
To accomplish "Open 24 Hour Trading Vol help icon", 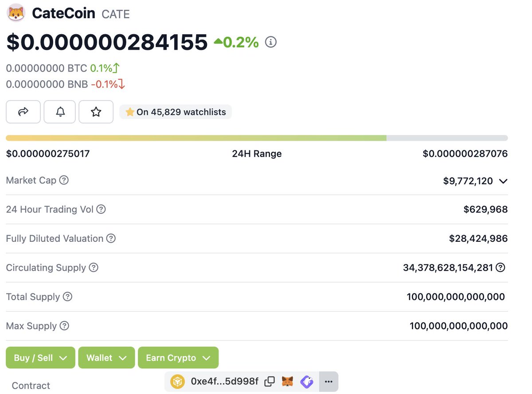I will click(x=101, y=209).
